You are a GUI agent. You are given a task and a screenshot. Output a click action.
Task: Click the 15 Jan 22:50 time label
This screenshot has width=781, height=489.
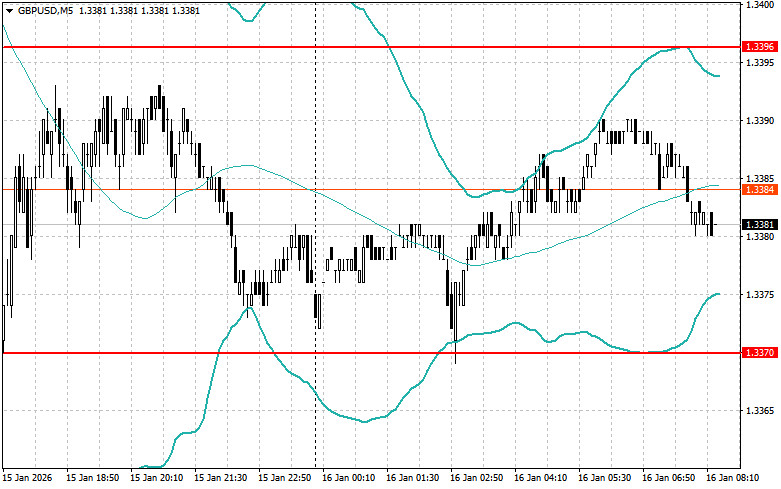[284, 478]
